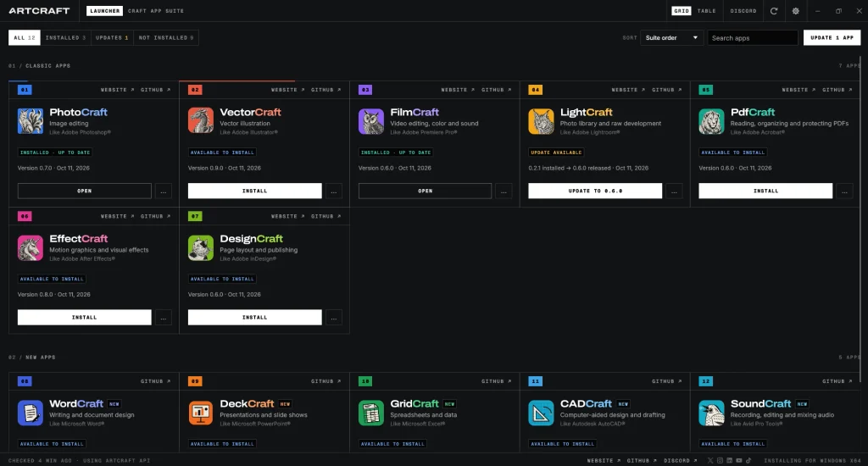
Task: Open more options for DesignCraft
Action: (x=334, y=318)
